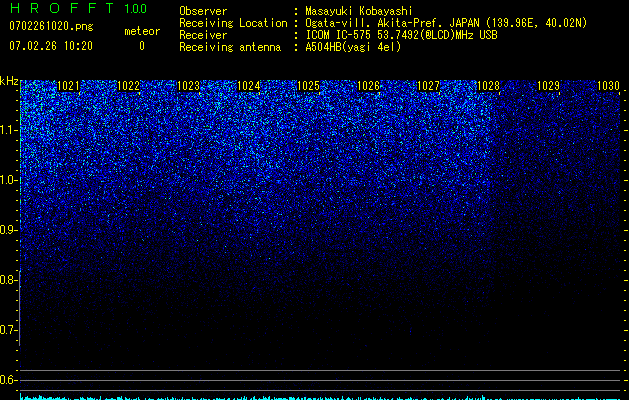Click the 1025 time marker
This screenshot has height=400, width=629.
click(308, 86)
